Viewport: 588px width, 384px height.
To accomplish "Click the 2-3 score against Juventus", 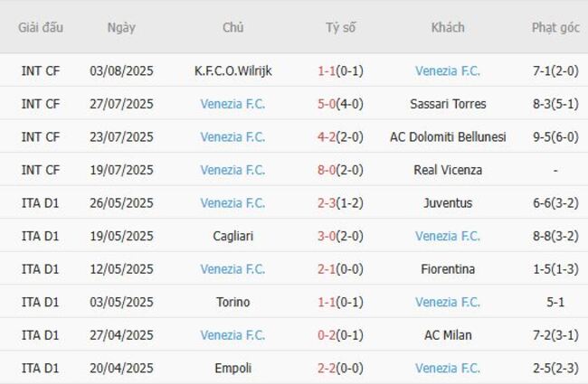I will (327, 203).
